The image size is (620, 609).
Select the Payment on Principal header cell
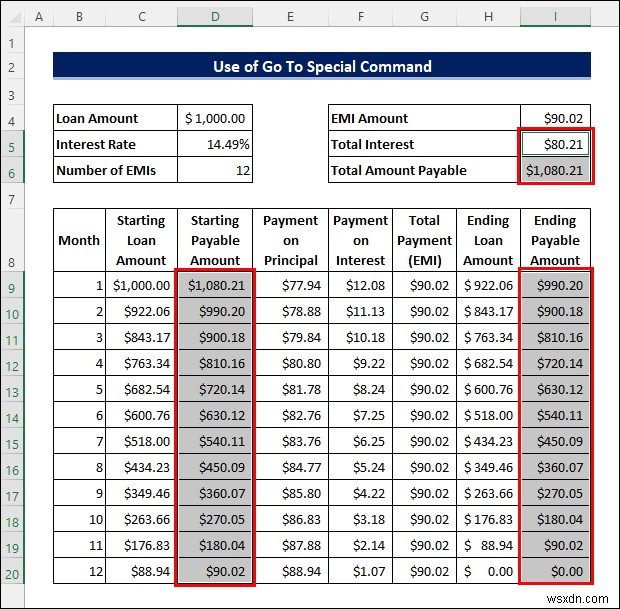(x=290, y=240)
